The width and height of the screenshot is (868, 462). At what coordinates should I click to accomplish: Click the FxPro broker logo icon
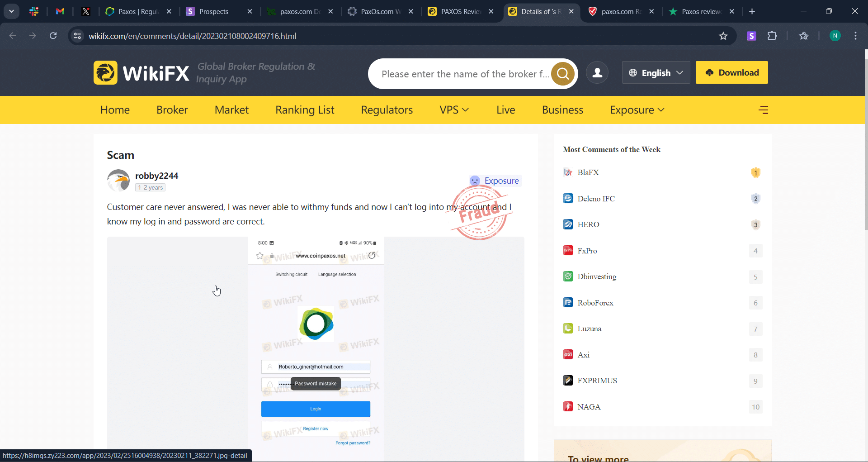click(x=568, y=250)
